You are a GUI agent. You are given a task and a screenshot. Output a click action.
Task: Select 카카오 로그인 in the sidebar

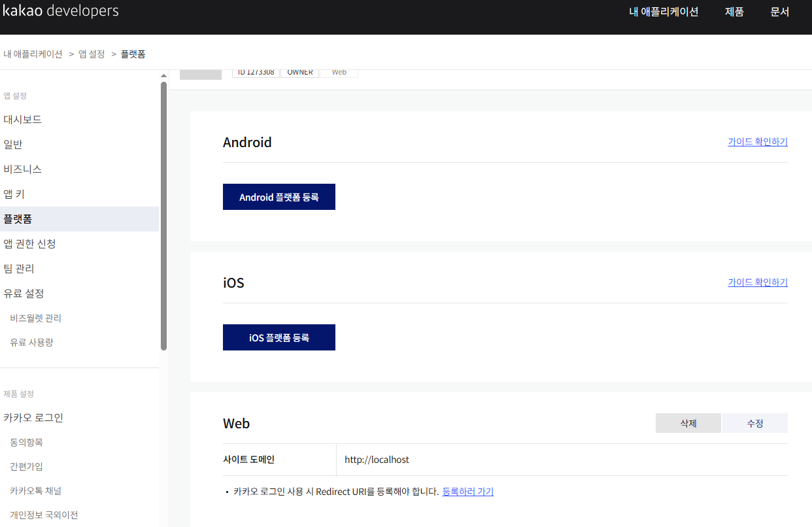[33, 418]
